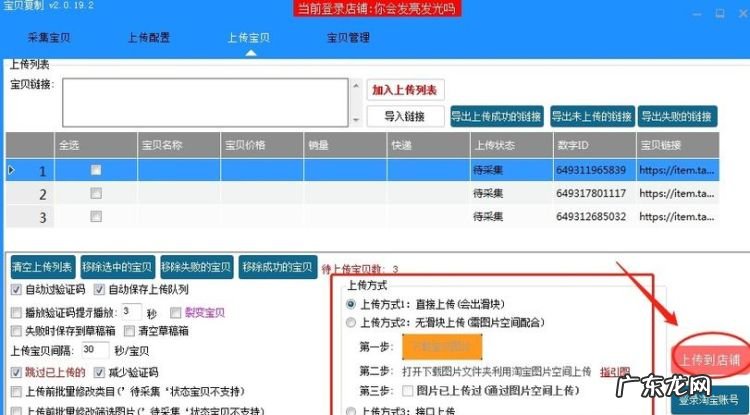The width and height of the screenshot is (750, 415).
Task: Select 上传方式2 无滑块上传 radio option
Action: tap(350, 323)
